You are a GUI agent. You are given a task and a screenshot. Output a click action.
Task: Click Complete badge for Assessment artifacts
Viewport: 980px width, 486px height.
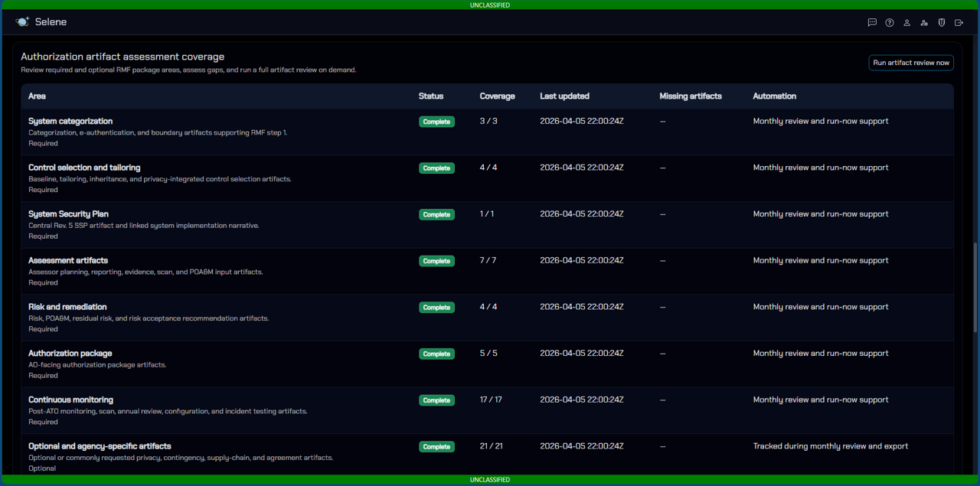[x=436, y=261]
